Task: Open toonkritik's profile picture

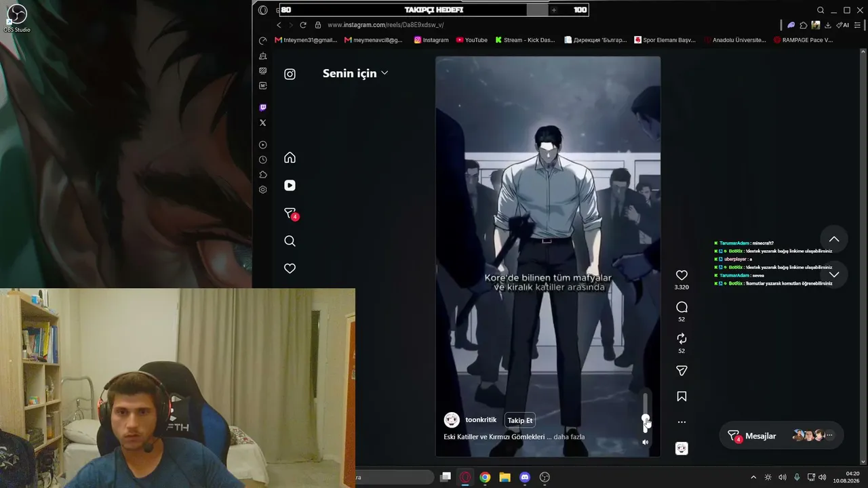Action: click(x=452, y=420)
